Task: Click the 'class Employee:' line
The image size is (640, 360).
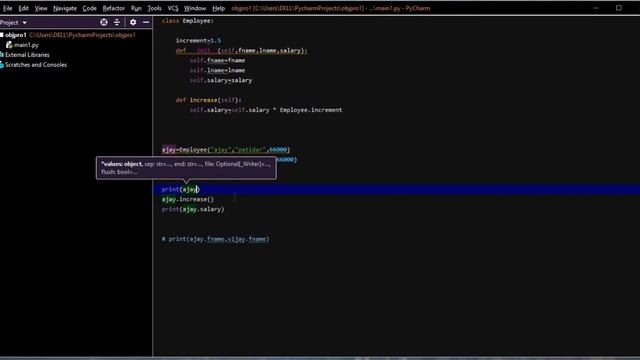Action: tap(187, 21)
